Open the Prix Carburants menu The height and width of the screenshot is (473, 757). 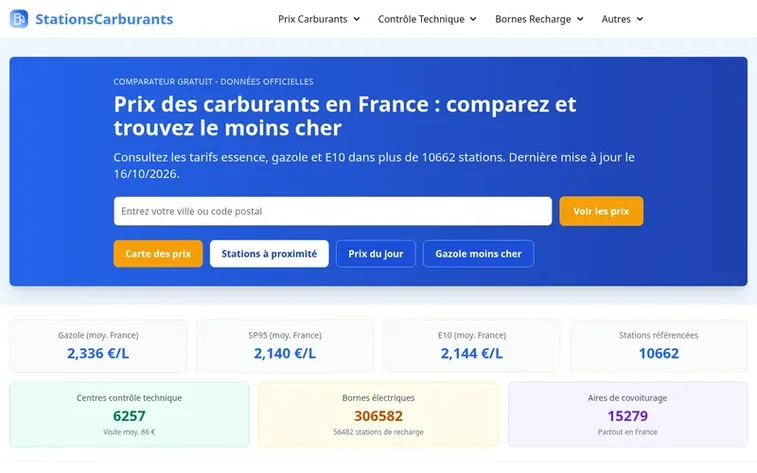319,19
